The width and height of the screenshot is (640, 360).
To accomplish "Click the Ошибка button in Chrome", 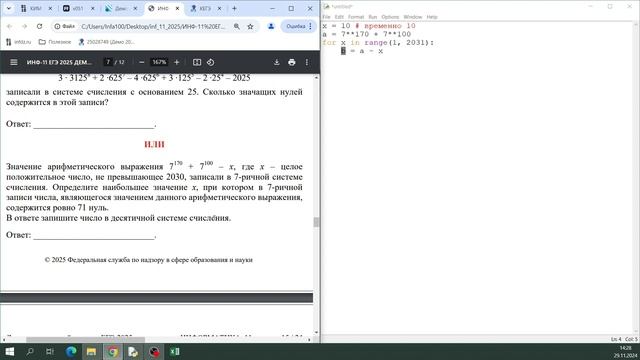I will 299,26.
